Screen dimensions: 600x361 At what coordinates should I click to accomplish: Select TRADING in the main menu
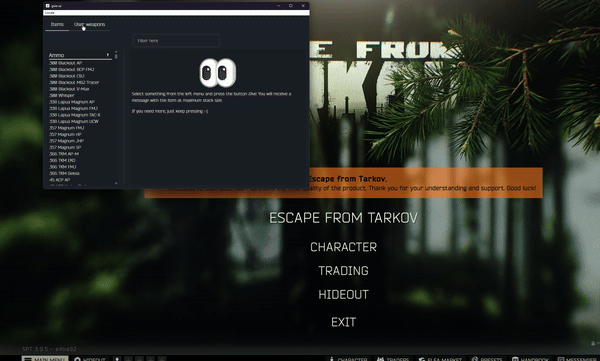(x=343, y=271)
